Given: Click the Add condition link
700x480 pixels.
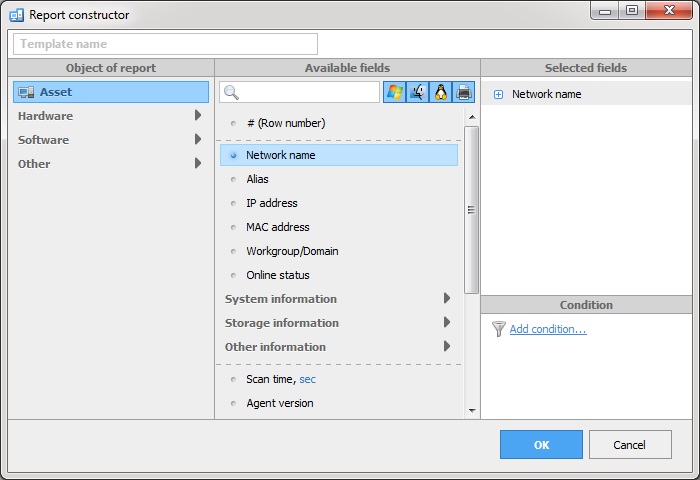Looking at the screenshot, I should pyautogui.click(x=548, y=329).
